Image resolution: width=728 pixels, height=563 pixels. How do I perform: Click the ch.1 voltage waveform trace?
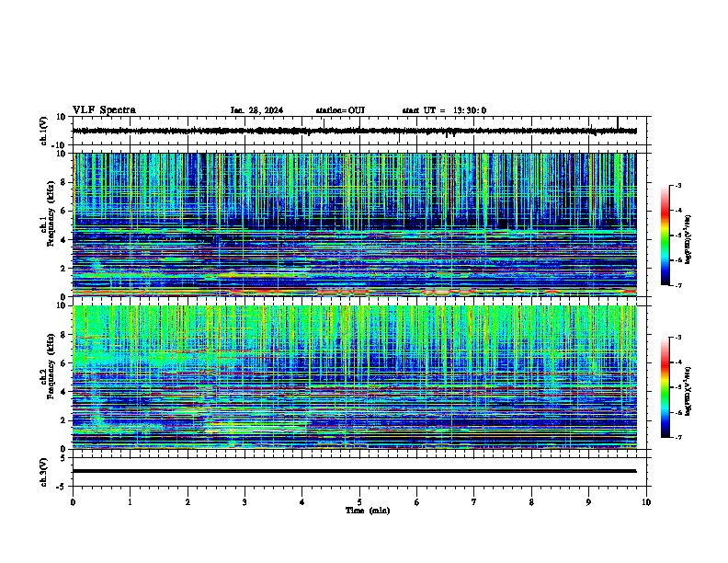pyautogui.click(x=354, y=131)
